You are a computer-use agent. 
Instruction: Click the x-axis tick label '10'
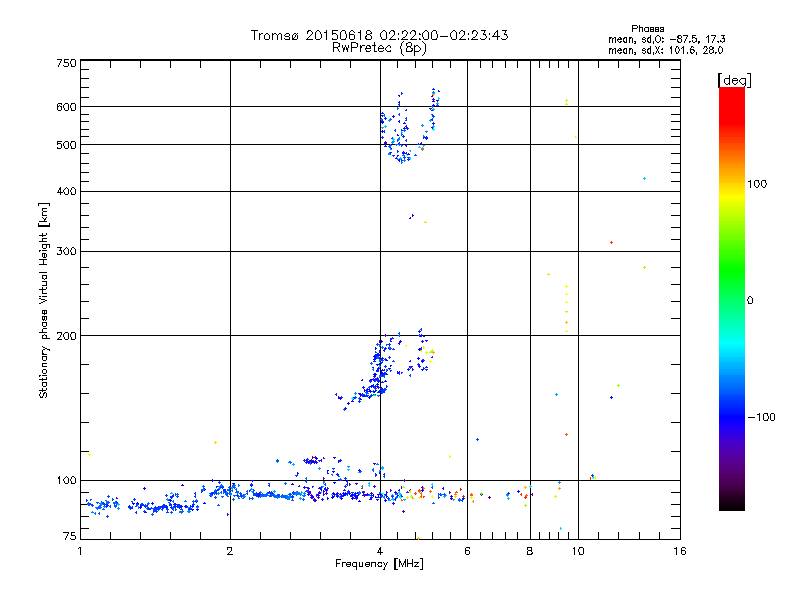[x=578, y=551]
